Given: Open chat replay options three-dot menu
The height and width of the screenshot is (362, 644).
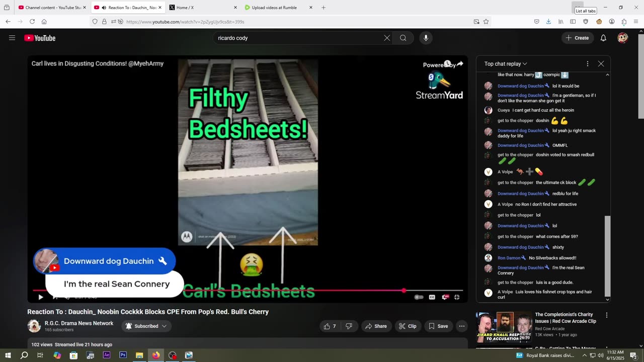Looking at the screenshot, I should [587, 64].
